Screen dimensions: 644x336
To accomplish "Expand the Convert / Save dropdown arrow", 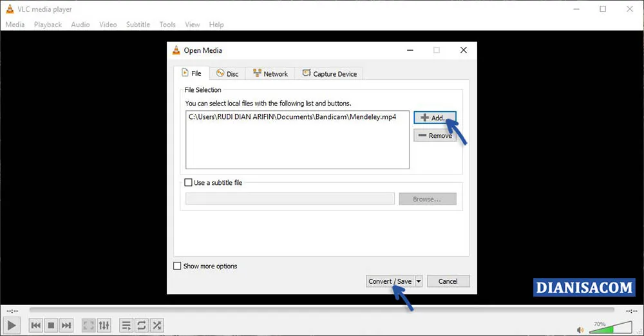I will (x=419, y=281).
